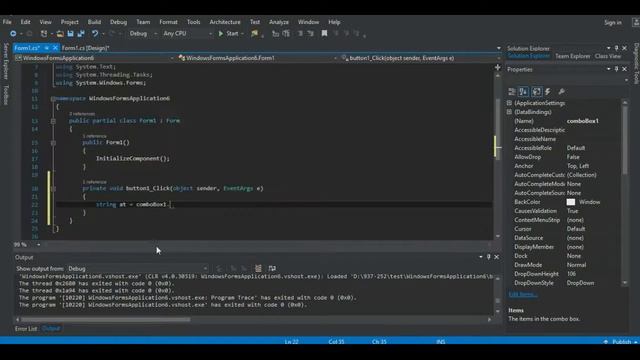Click the Publish button in status bar
This screenshot has height=360, width=640.
(x=621, y=342)
